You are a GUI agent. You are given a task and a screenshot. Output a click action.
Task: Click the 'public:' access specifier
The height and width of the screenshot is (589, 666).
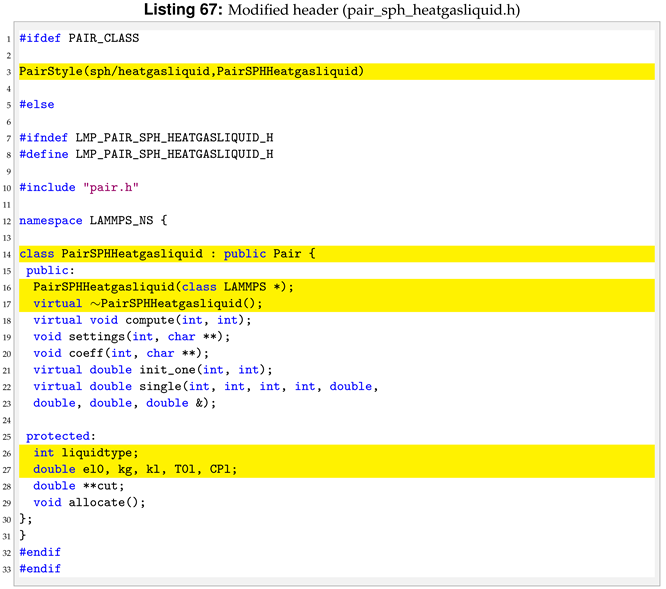pos(50,270)
